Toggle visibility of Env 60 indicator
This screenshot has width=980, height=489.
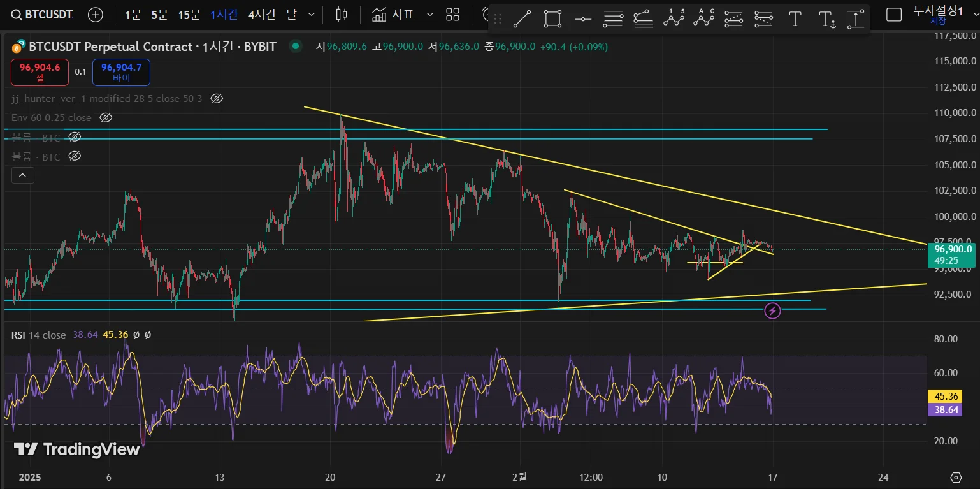click(106, 118)
